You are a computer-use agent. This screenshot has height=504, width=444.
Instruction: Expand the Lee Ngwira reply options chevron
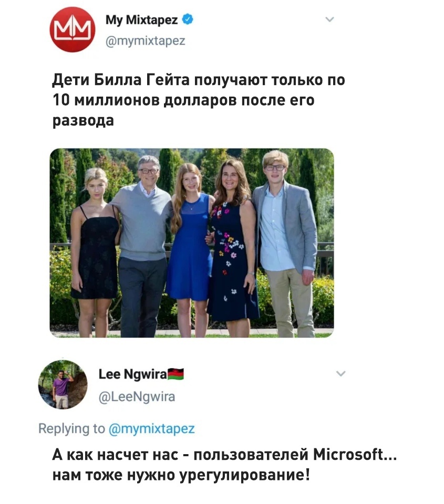coord(340,374)
